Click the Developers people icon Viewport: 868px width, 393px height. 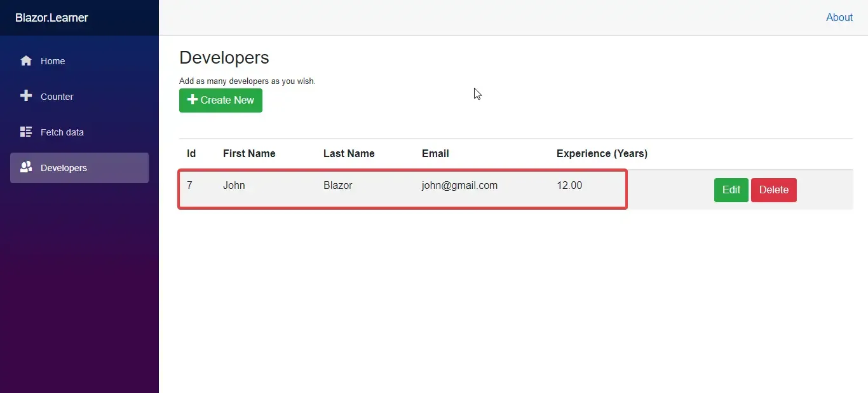point(26,167)
